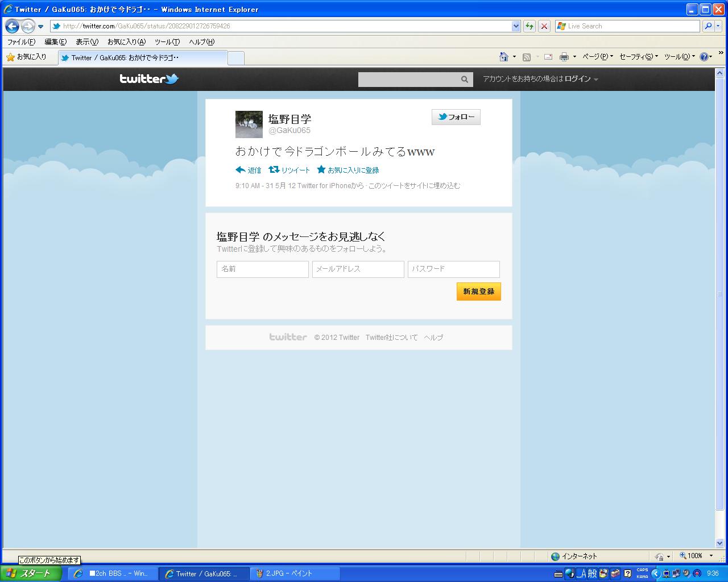Click the インターネット security zone indicator

pos(574,556)
